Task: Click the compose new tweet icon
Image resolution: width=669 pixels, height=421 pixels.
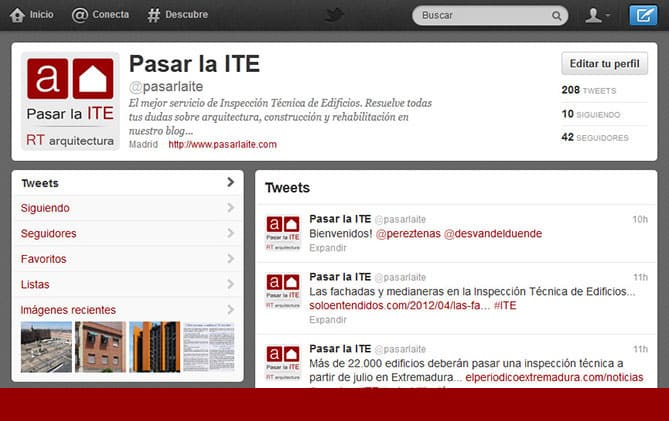Action: coord(643,15)
